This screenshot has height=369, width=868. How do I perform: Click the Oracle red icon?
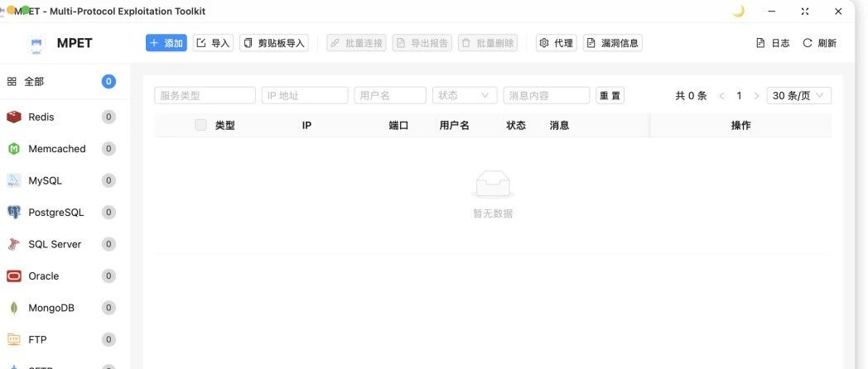pos(14,276)
